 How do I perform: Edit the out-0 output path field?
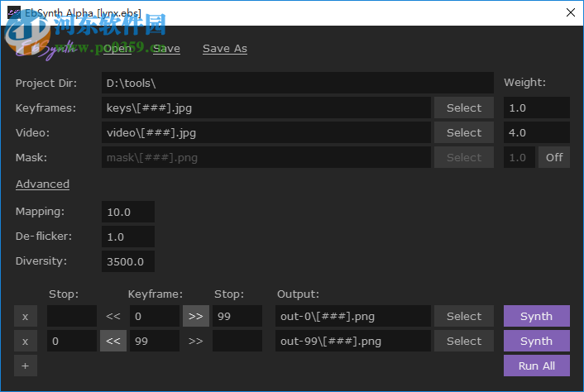(353, 317)
